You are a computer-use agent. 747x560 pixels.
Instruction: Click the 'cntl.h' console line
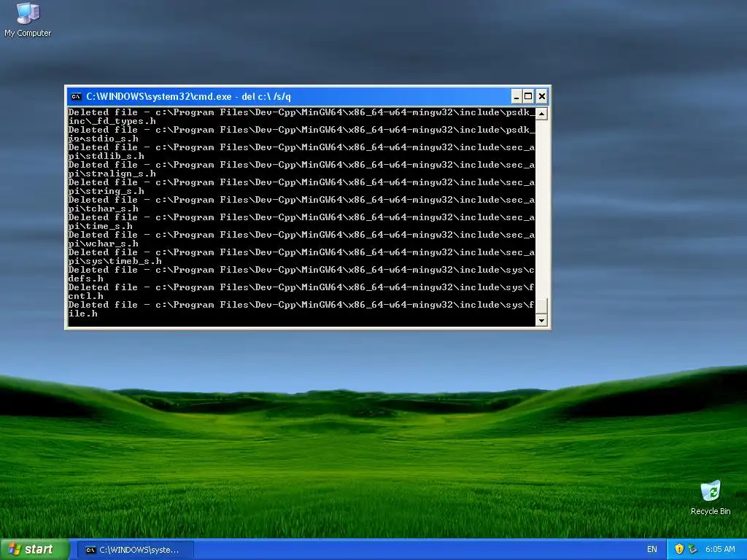tap(86, 296)
